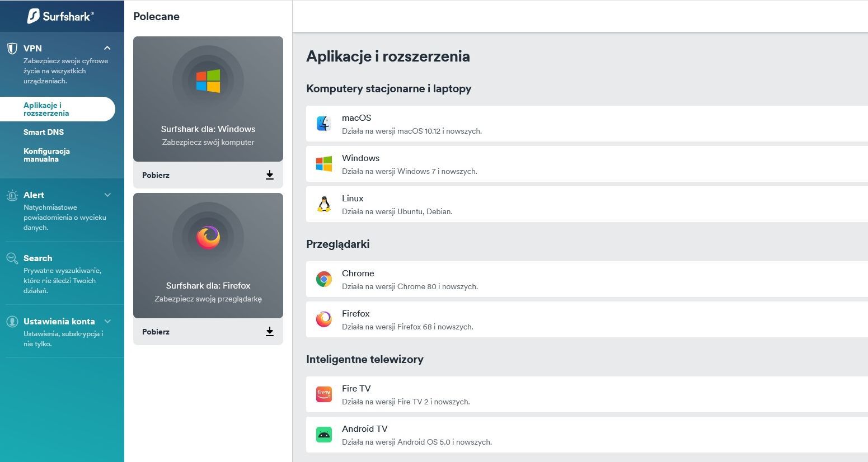868x462 pixels.
Task: Click the Fire TV icon
Action: coord(324,394)
